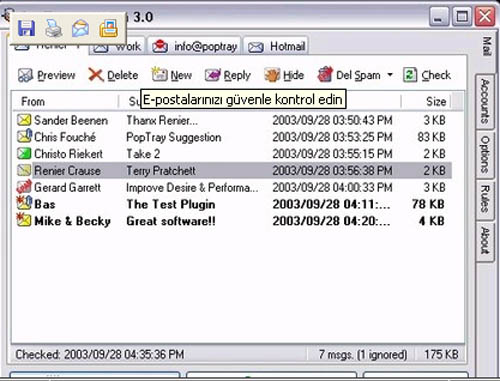Click the orange picture icon in floating toolbar
500x381 pixels.
pos(109,28)
